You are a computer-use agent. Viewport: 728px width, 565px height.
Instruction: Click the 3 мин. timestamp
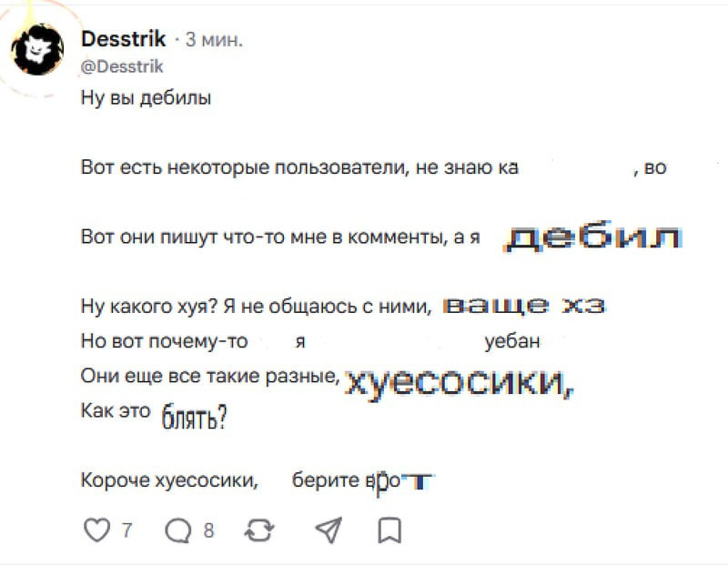coord(214,40)
